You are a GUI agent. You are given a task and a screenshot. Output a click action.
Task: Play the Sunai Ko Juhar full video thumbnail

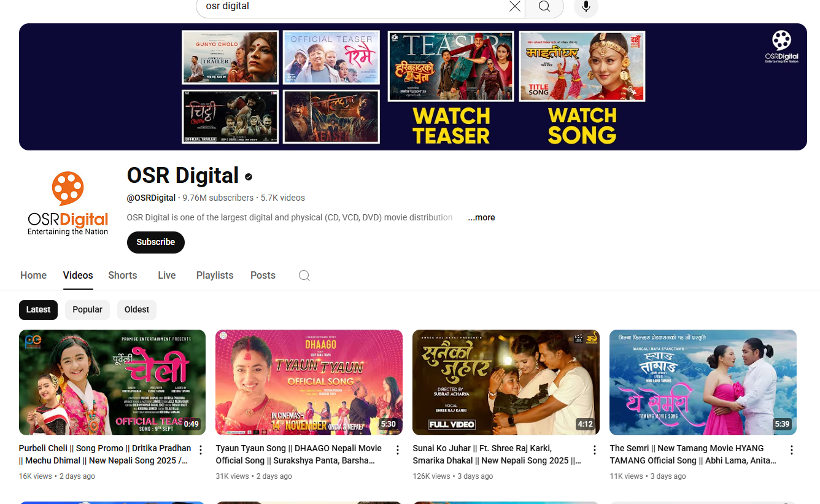(506, 382)
